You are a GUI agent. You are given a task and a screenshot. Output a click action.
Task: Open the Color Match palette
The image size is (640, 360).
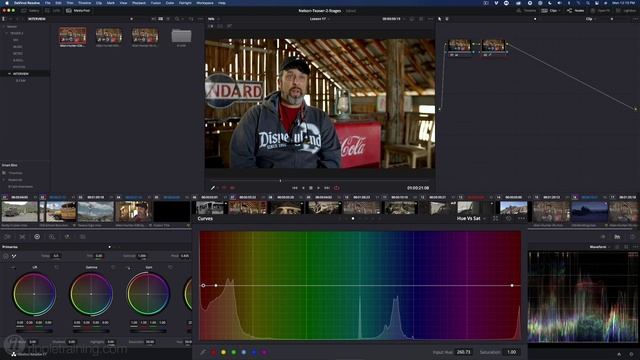[x=22, y=237]
